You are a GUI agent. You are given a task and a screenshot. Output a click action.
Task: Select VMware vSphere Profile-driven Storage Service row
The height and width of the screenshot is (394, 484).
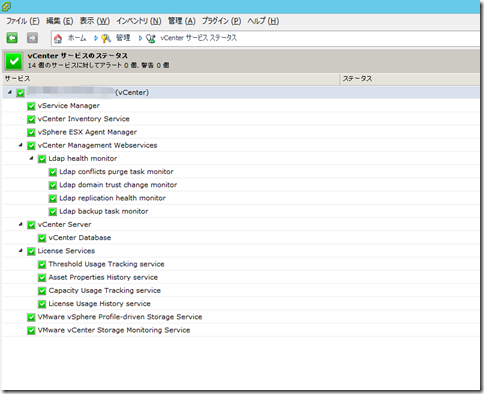pyautogui.click(x=241, y=317)
